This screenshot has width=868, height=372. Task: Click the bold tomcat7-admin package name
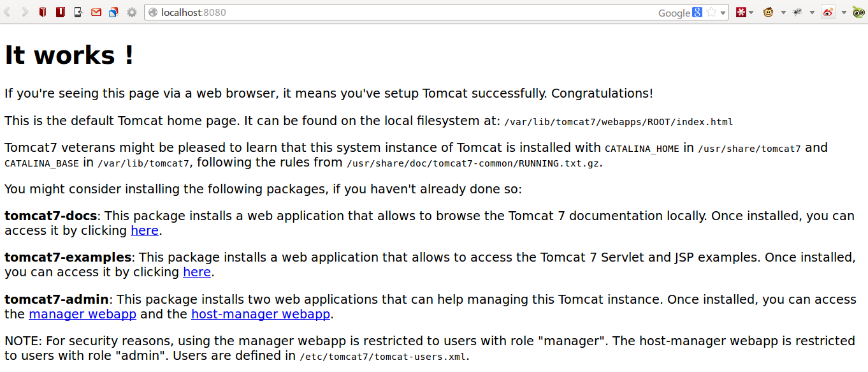pos(57,299)
